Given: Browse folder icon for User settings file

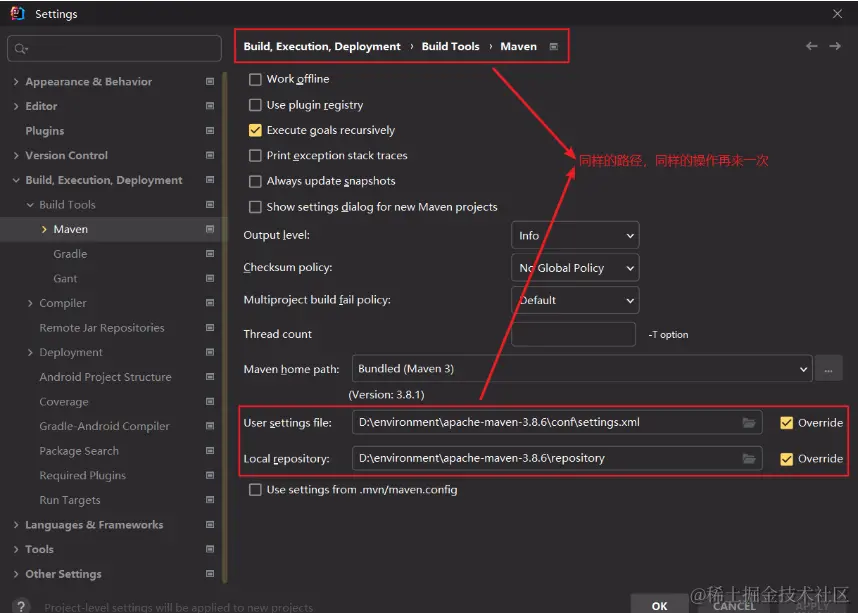Looking at the screenshot, I should [749, 423].
